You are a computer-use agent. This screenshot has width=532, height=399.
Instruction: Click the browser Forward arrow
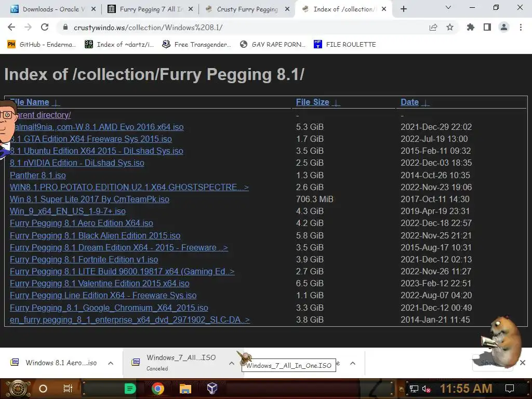pyautogui.click(x=28, y=27)
